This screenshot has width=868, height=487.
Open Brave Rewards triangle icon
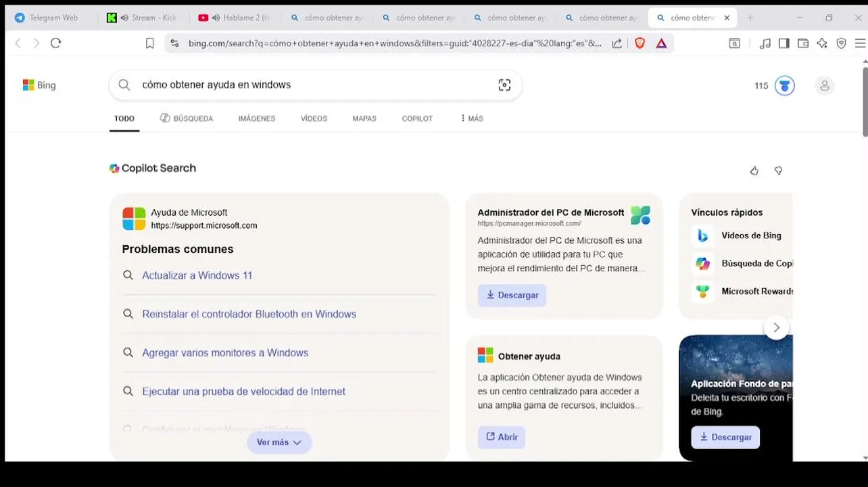[x=661, y=43]
